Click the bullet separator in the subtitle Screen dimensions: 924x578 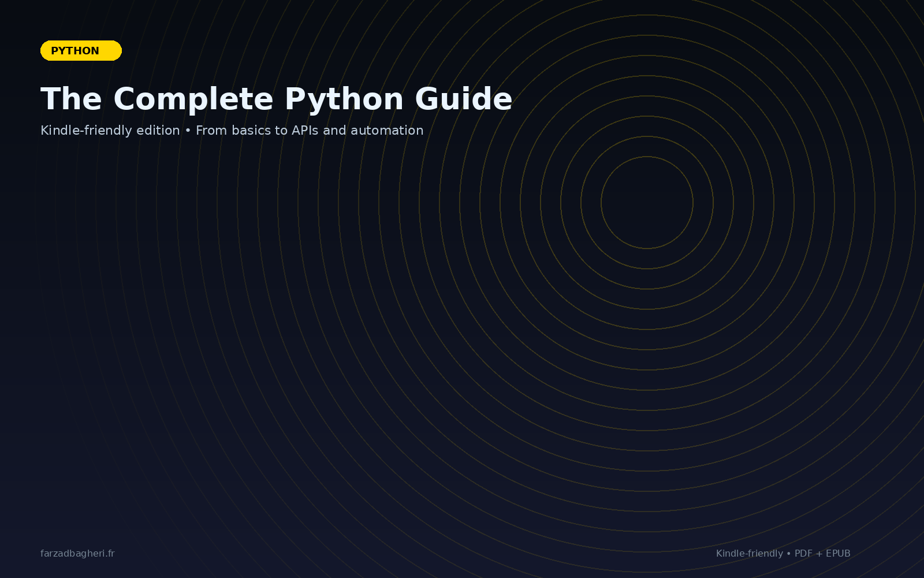[188, 131]
